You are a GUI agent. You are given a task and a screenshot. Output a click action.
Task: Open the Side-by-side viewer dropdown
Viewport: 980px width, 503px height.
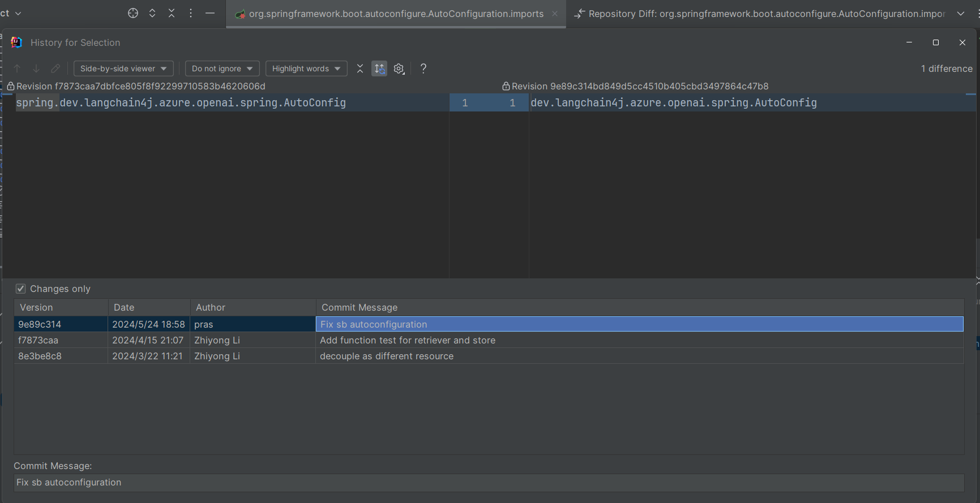tap(123, 68)
